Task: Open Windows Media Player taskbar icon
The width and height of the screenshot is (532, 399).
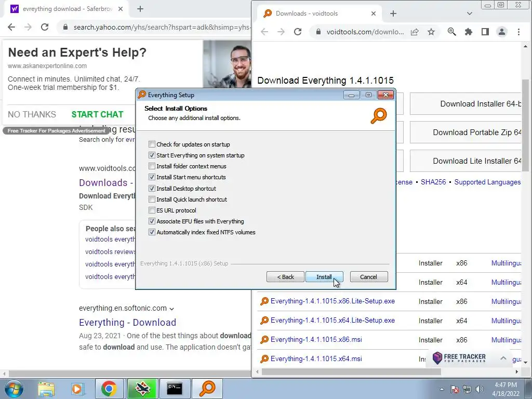Action: pos(77,389)
